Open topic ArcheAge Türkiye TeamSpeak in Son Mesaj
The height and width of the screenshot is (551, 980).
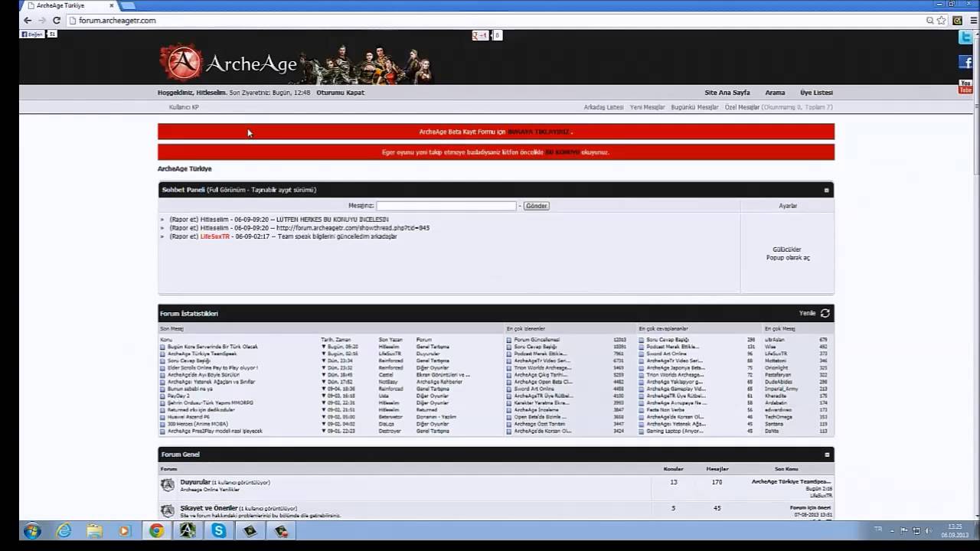pos(202,354)
